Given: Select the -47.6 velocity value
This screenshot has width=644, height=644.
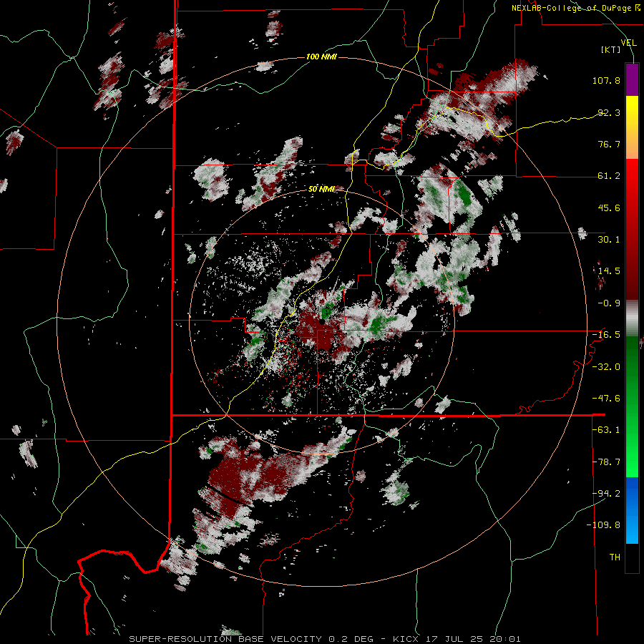Looking at the screenshot, I should (x=606, y=399).
